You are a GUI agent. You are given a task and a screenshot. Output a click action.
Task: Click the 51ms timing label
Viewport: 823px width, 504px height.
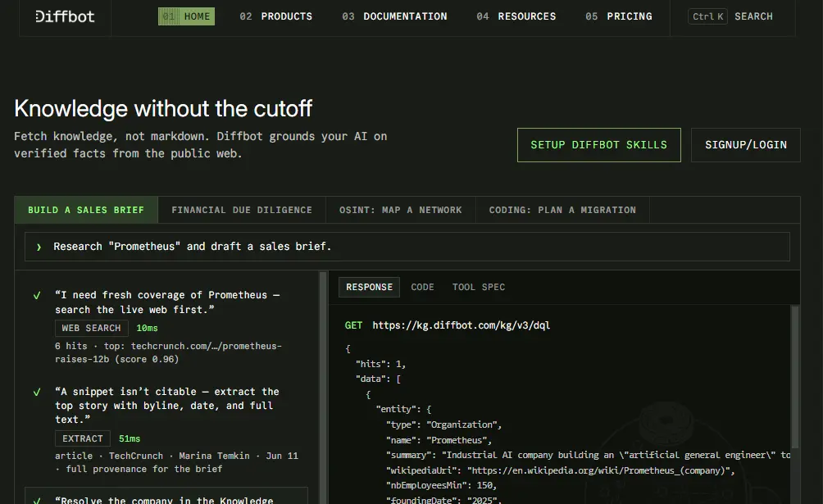(x=130, y=438)
